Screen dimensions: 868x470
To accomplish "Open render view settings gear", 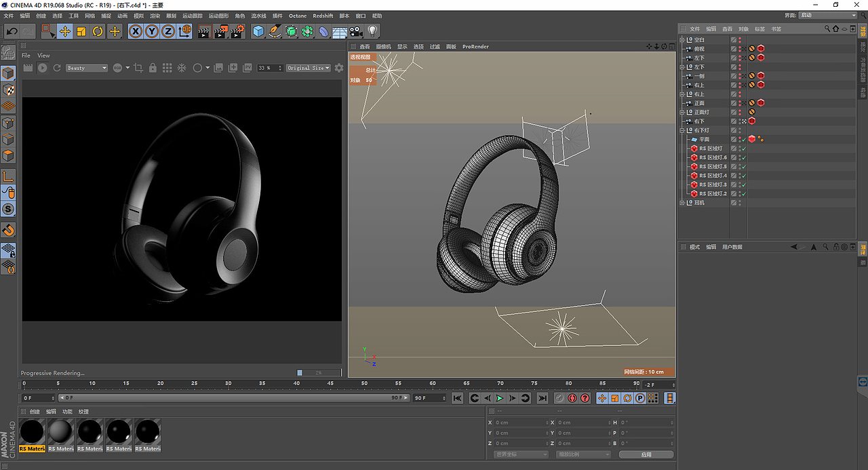I will pyautogui.click(x=339, y=68).
